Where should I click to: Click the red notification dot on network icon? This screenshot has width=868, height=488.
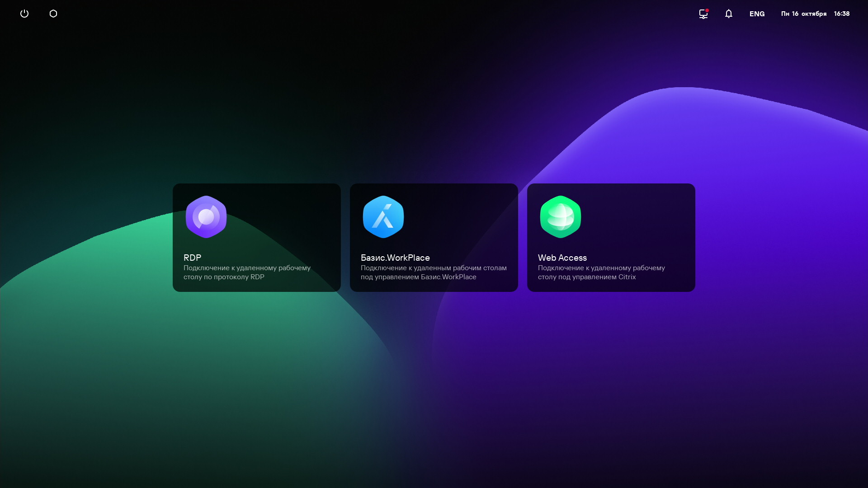point(707,10)
